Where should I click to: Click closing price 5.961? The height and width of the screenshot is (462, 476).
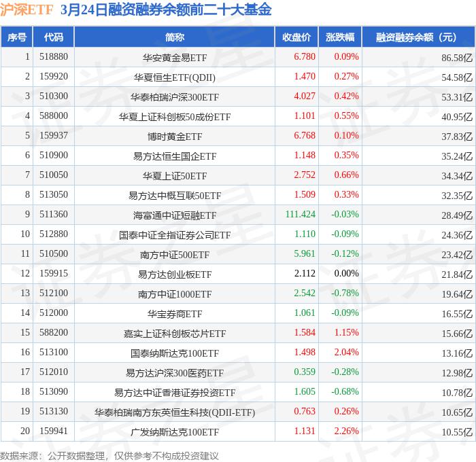coord(305,254)
